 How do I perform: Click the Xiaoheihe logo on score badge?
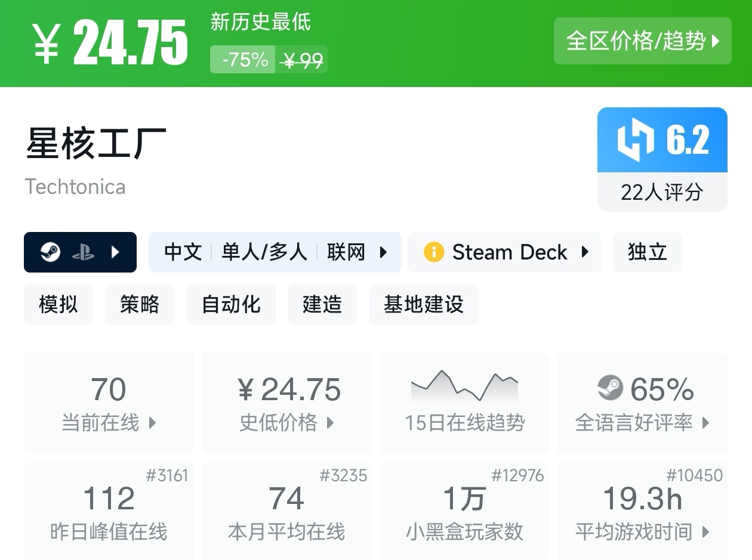(635, 140)
